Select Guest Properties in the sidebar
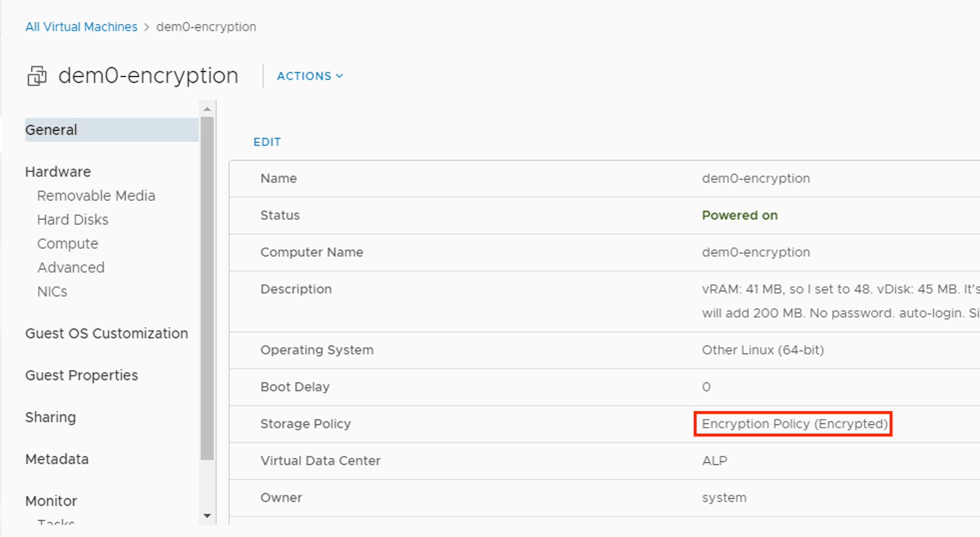The height and width of the screenshot is (537, 980). click(81, 375)
